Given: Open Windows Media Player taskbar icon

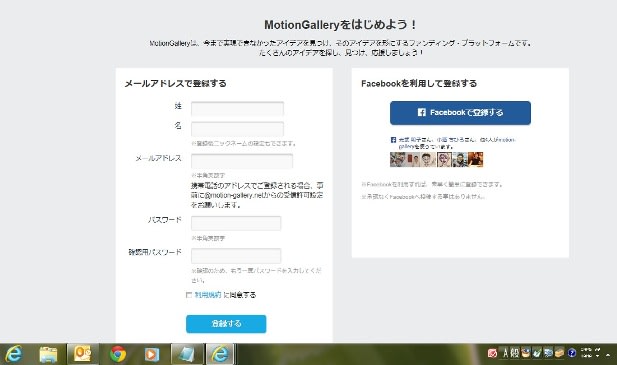Looking at the screenshot, I should pyautogui.click(x=151, y=354).
